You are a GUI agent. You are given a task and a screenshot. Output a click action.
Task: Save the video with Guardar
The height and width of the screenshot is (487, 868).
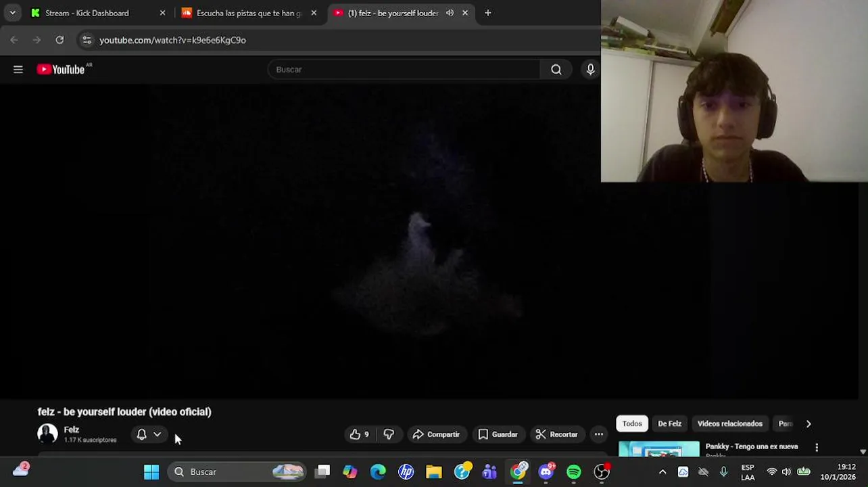[x=498, y=434]
